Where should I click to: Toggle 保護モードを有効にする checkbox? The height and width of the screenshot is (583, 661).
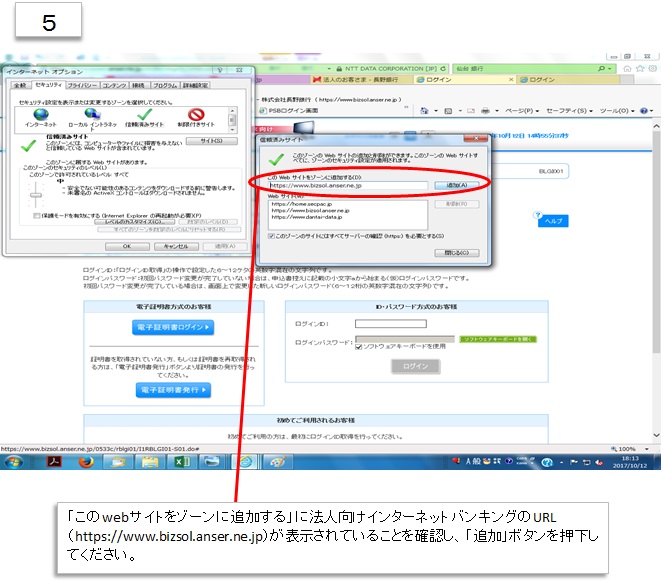(x=37, y=215)
